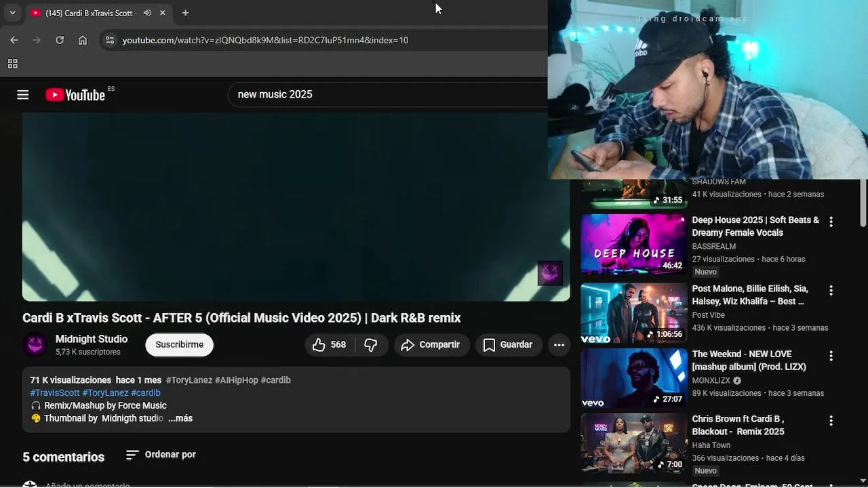This screenshot has height=488, width=868.
Task: Open Chris Brown ft Cardi B Blackout title
Action: click(x=738, y=426)
